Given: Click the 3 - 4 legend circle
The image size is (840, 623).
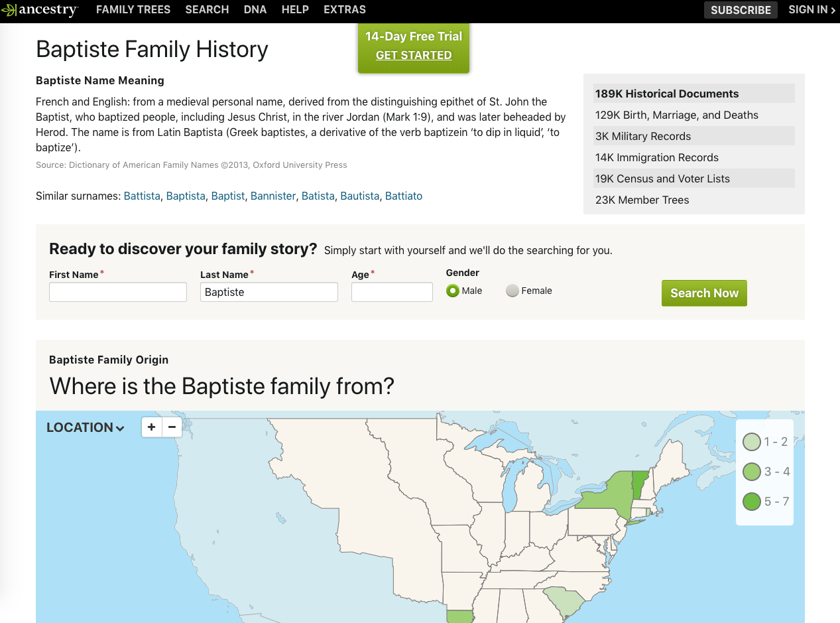Looking at the screenshot, I should (751, 472).
